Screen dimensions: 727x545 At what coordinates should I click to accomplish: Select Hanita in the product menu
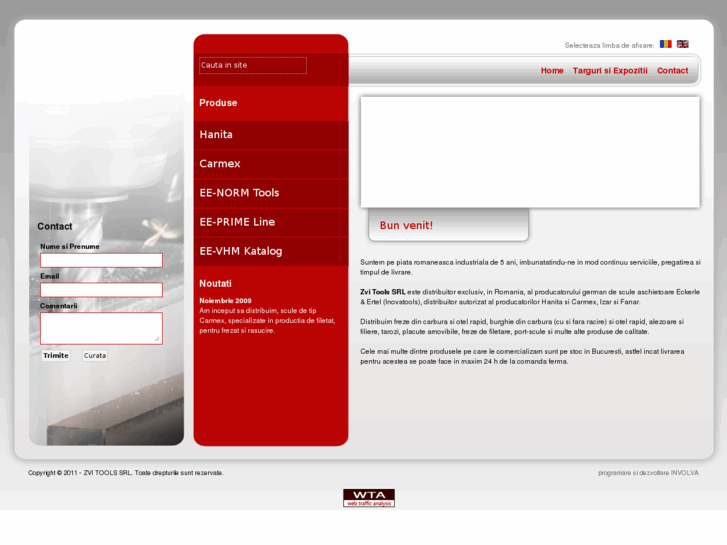tap(271, 135)
